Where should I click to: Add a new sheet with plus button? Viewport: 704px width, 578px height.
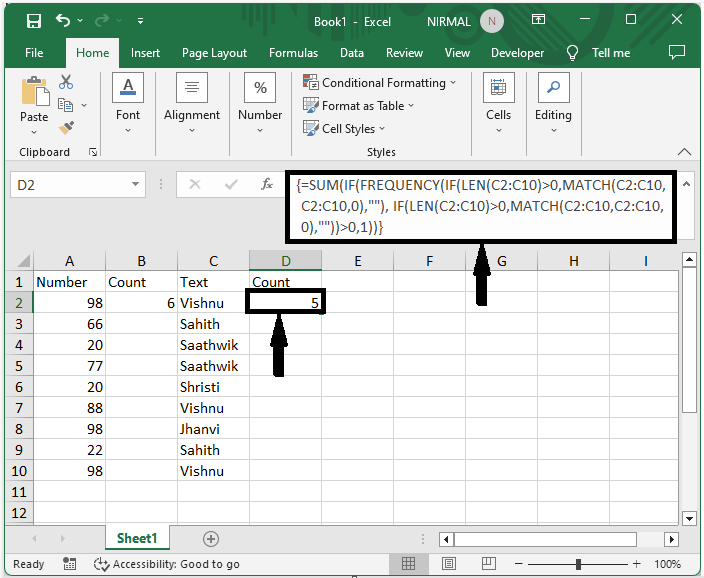point(211,539)
